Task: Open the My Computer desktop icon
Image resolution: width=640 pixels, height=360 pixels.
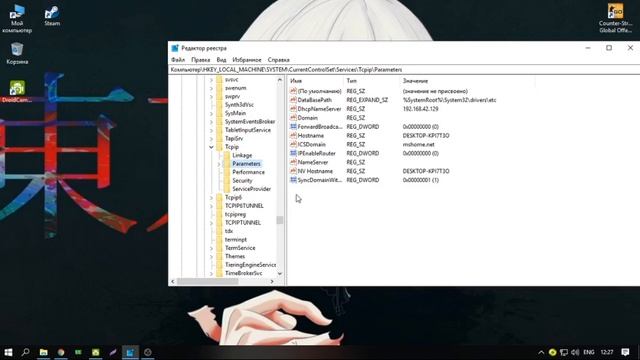Action: (x=17, y=19)
